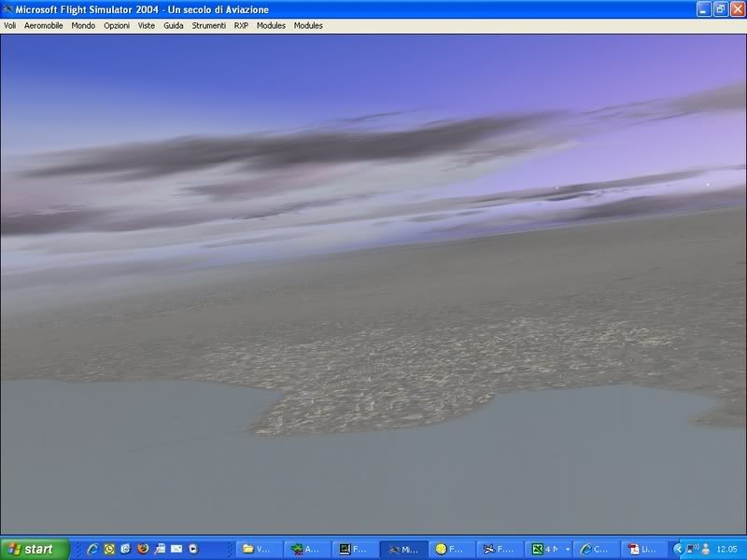Click the envelope mail icon in Quick Launch
This screenshot has height=560, width=747.
tap(176, 549)
